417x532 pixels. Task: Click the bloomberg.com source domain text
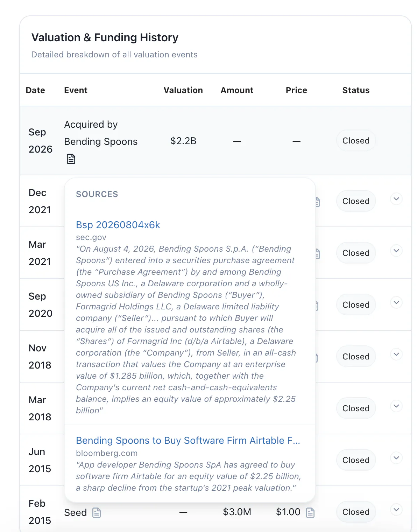[x=107, y=453]
